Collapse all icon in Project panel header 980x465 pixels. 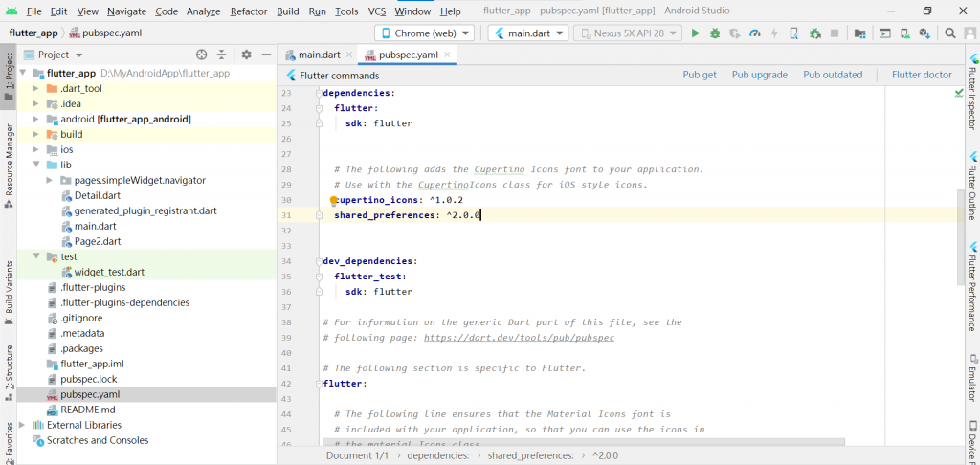pyautogui.click(x=221, y=55)
